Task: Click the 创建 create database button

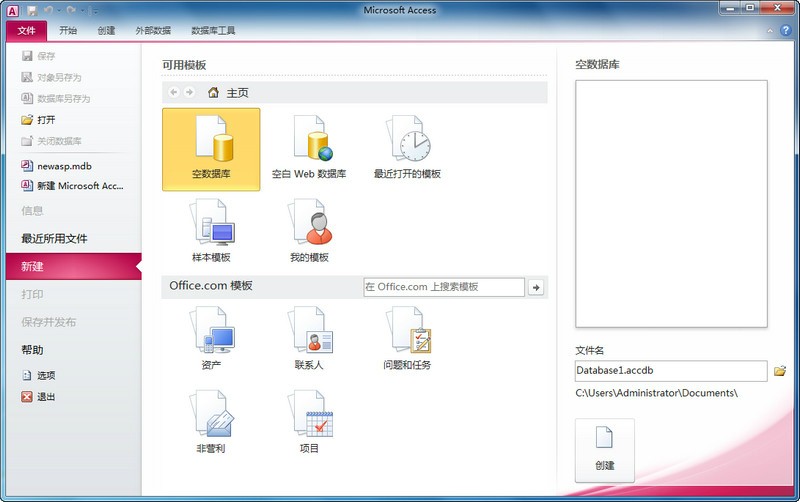Action: [605, 450]
